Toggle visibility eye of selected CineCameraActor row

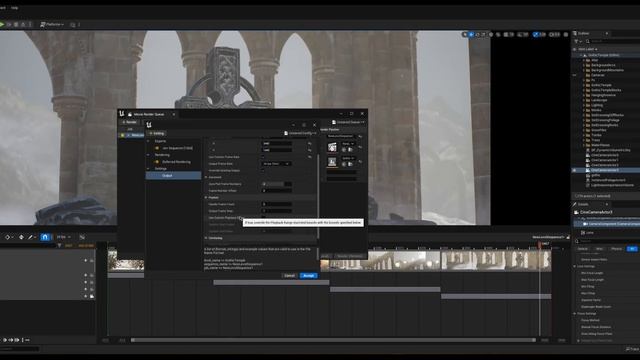click(x=575, y=170)
